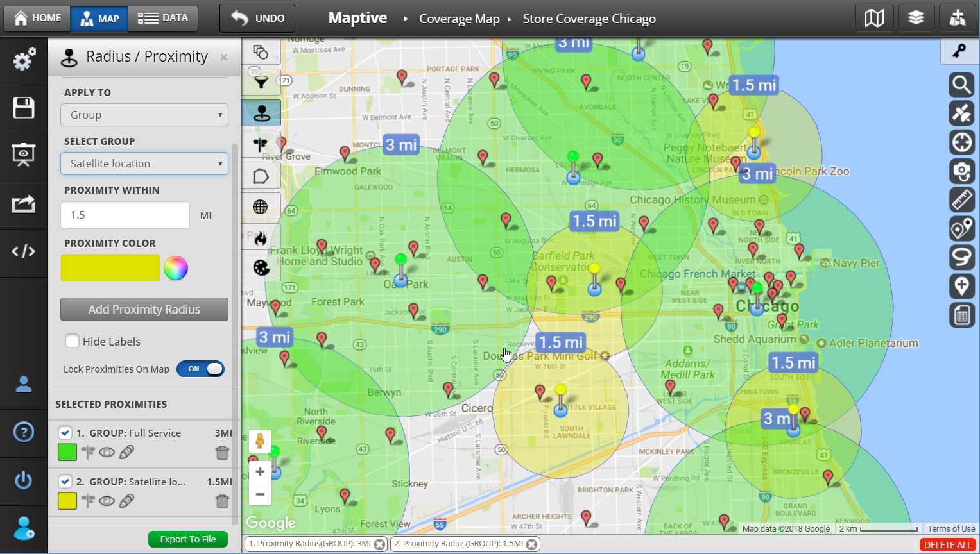Toggle visibility eye for Full Service group

pos(107,453)
